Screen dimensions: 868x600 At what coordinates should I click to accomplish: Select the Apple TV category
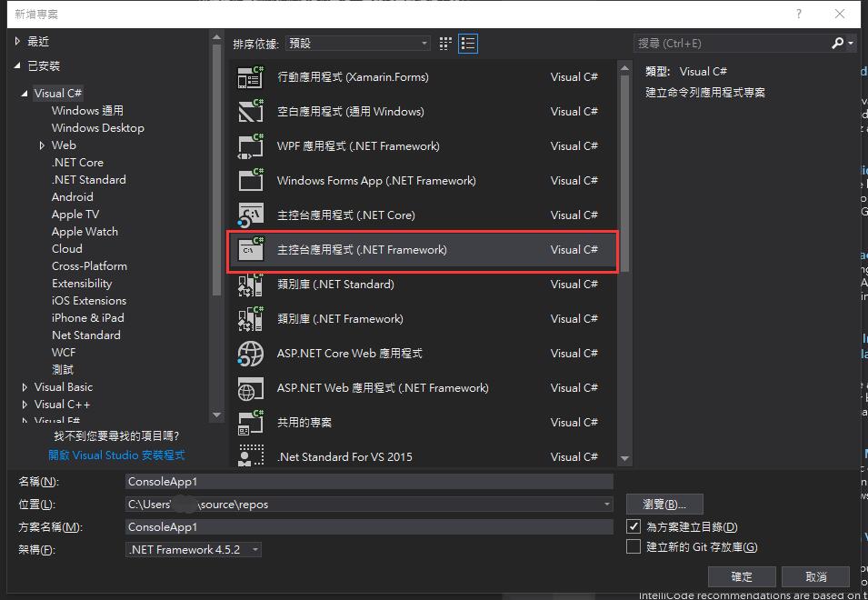point(75,215)
